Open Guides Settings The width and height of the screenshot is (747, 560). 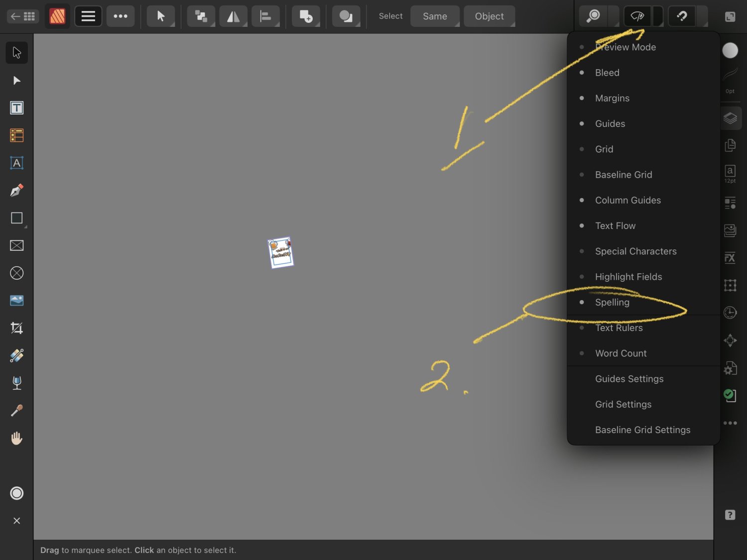tap(643, 379)
